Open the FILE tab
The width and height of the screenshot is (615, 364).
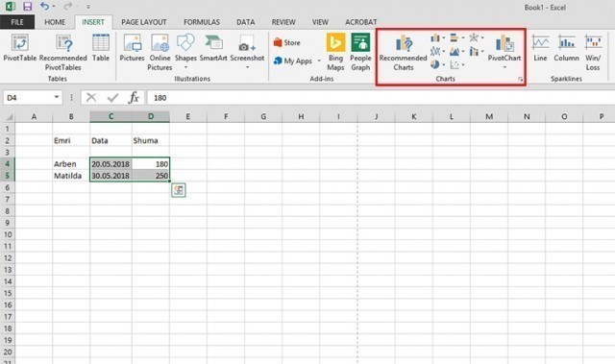coord(17,22)
